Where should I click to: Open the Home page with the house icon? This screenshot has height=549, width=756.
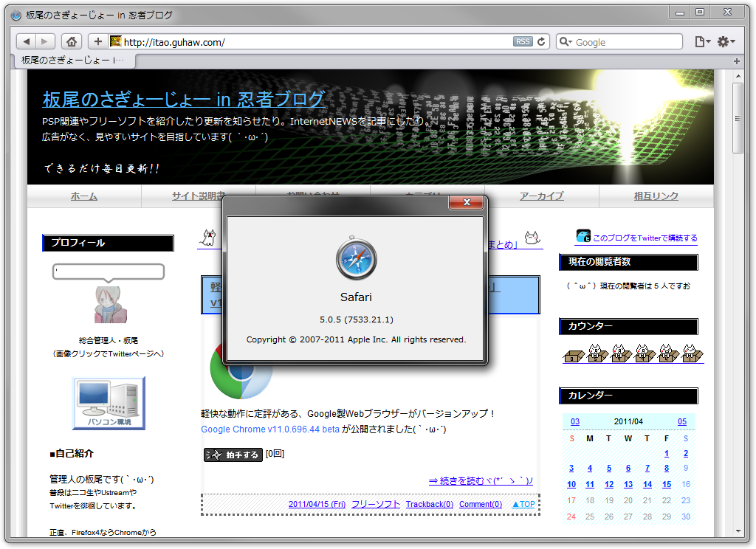click(72, 41)
